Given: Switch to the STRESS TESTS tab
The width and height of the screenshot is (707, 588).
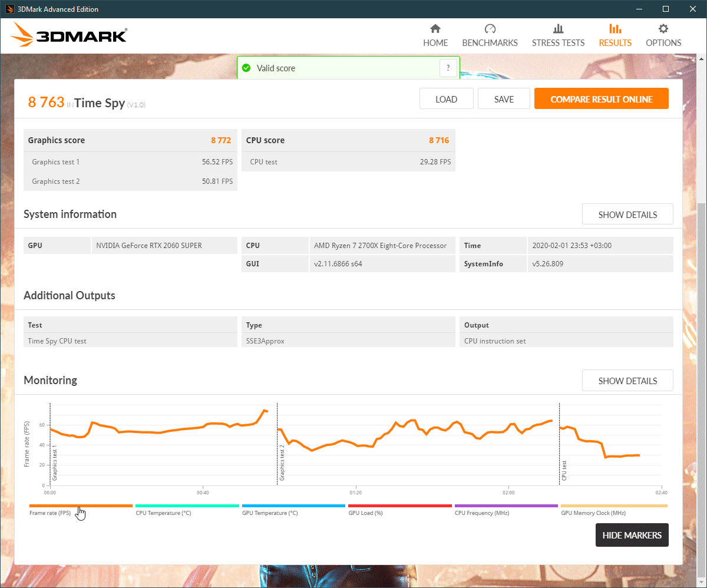Looking at the screenshot, I should (x=559, y=36).
